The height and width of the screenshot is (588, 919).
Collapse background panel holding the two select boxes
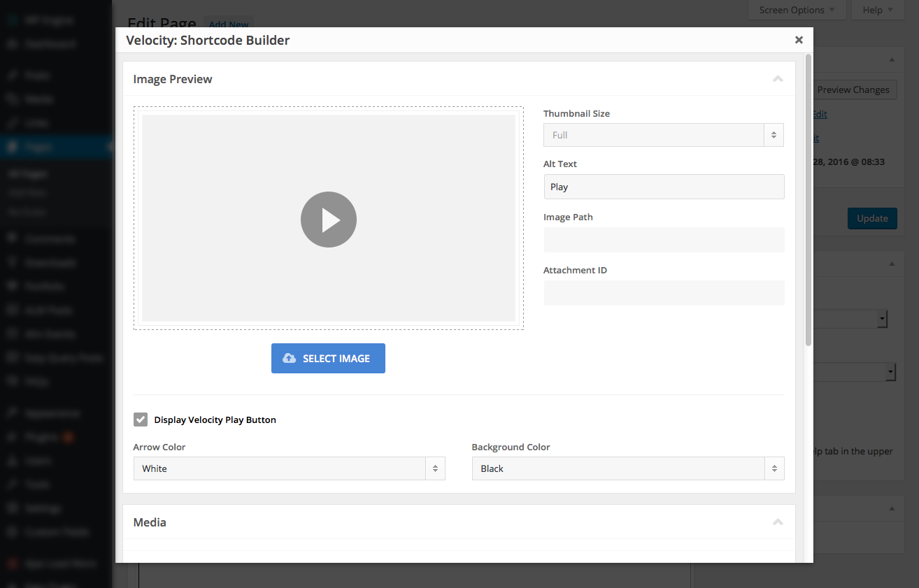[x=892, y=264]
